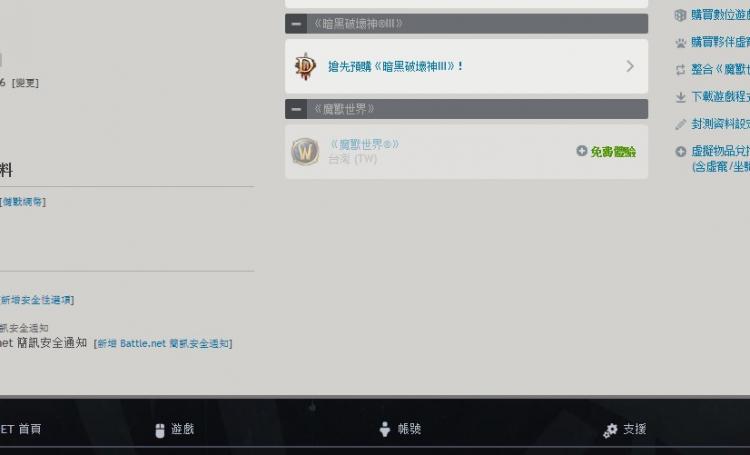Click the 新增 Battle.net 簡訊安全通知 link

tap(163, 344)
